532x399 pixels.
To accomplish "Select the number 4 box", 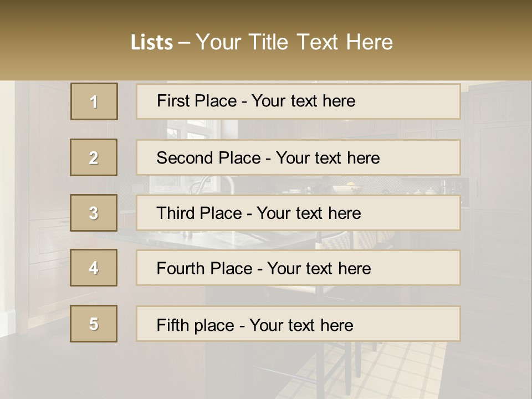I will (94, 268).
